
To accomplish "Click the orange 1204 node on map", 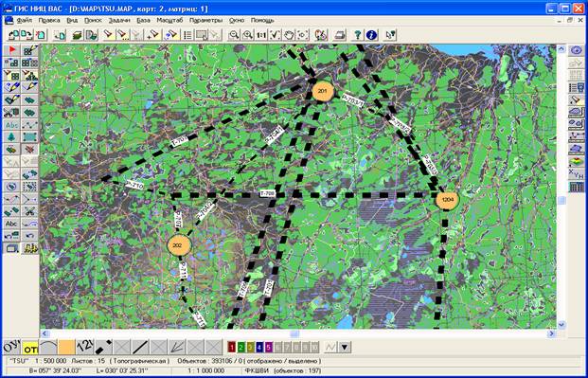I will [447, 200].
